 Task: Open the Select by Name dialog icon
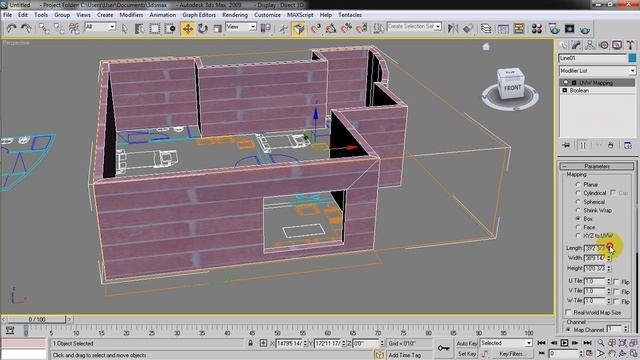point(139,29)
